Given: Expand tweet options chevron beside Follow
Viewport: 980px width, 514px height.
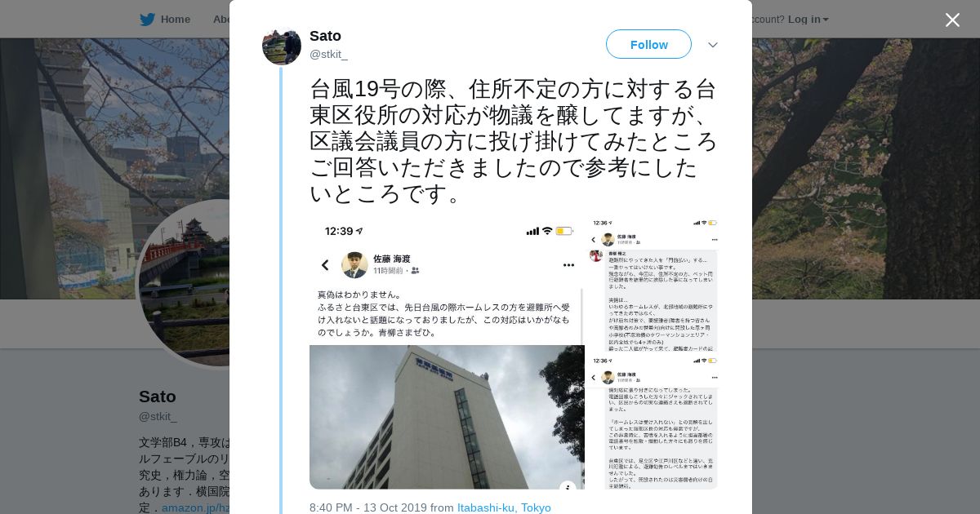Looking at the screenshot, I should pos(713,45).
